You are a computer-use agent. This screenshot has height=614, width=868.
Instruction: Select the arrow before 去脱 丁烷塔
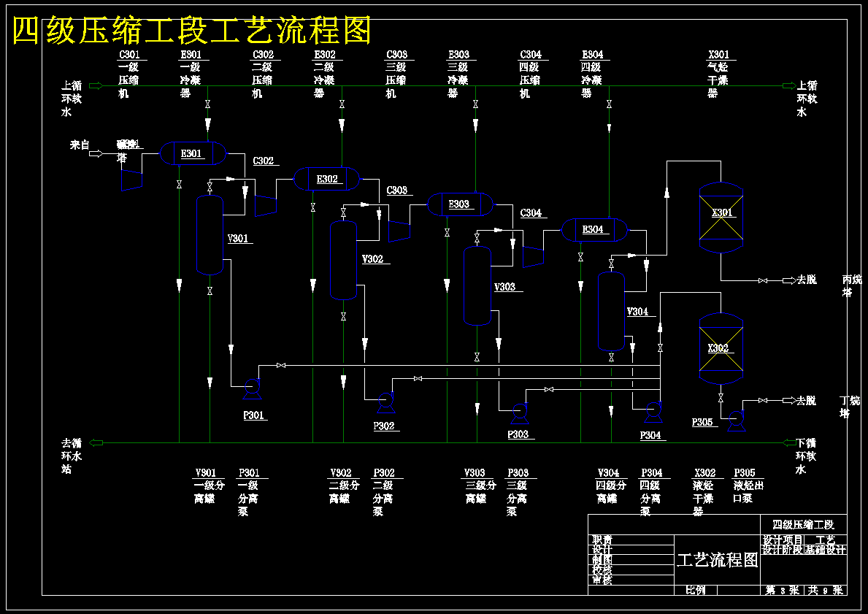point(789,400)
